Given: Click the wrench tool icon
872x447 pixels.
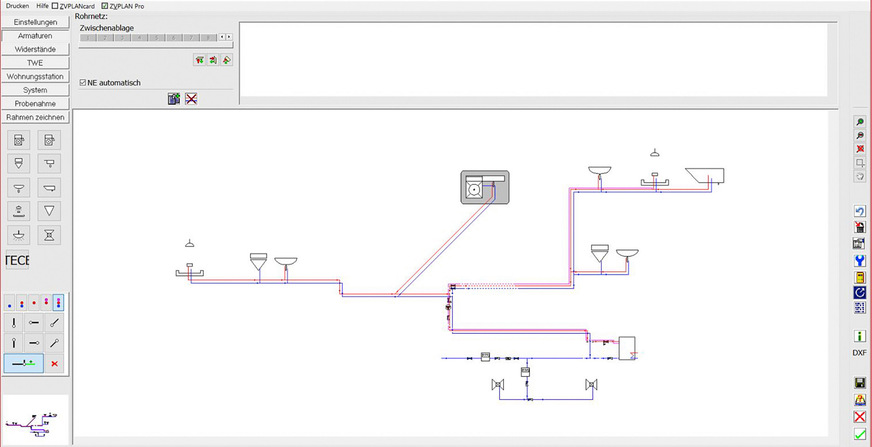Looking at the screenshot, I should point(859,260).
